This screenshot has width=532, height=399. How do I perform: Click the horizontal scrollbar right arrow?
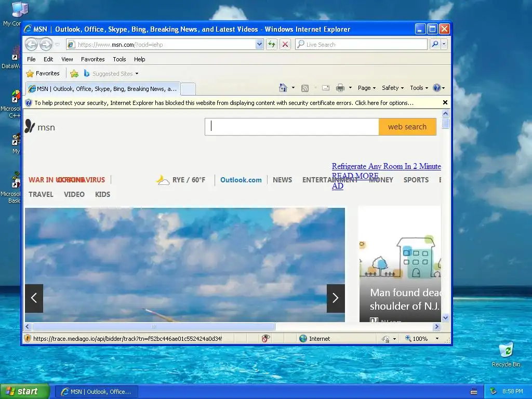(436, 326)
